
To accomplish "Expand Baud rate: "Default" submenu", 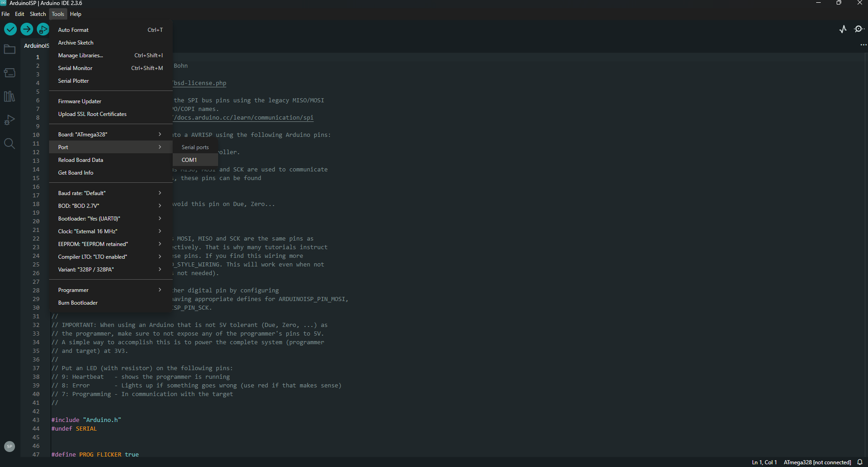I will coord(110,193).
